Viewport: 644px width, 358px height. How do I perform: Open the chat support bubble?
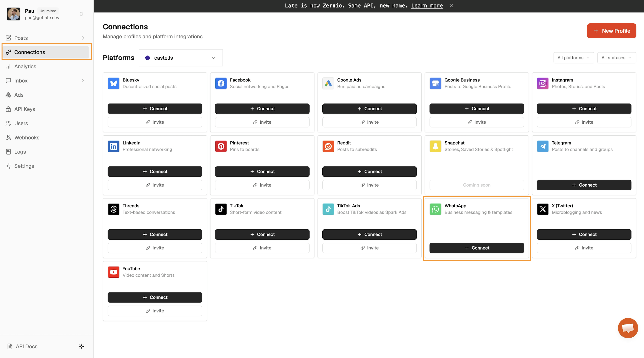pyautogui.click(x=628, y=328)
